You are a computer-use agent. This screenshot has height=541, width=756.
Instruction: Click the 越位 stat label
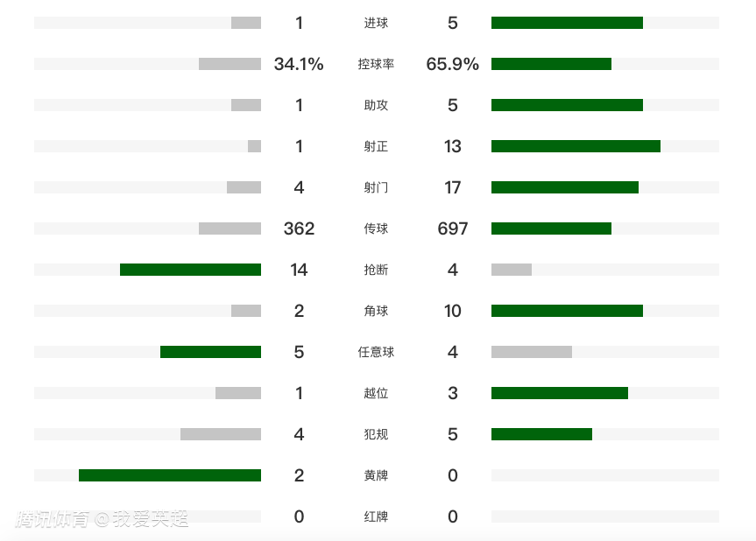[376, 394]
